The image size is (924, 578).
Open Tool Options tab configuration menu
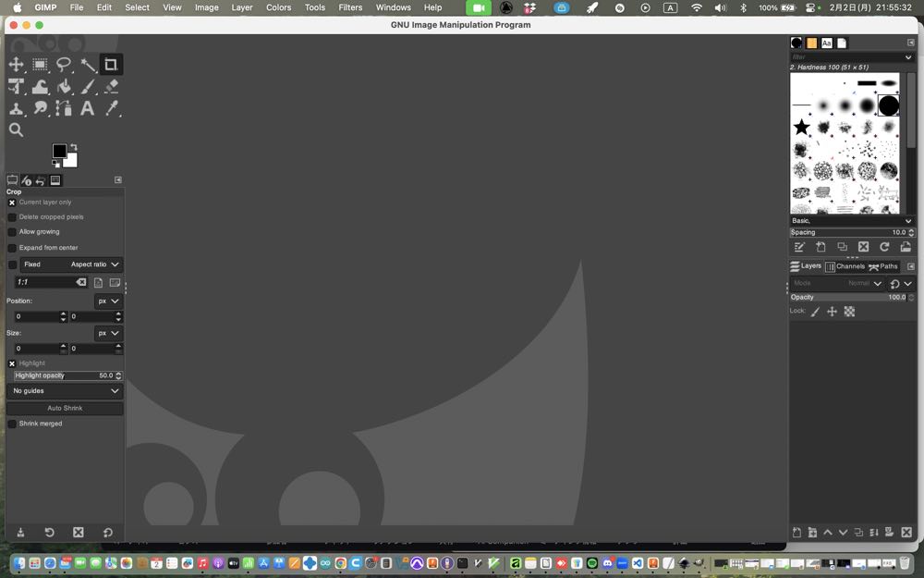(x=118, y=180)
